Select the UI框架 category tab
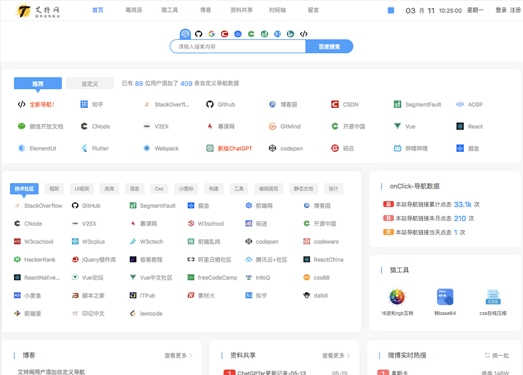Viewport: 523px width, 375px height. point(82,189)
